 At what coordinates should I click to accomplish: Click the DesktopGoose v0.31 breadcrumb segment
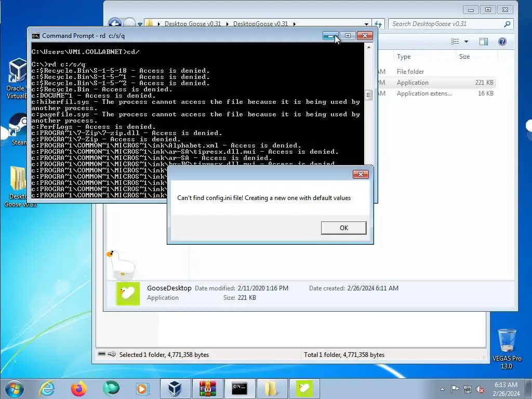point(260,24)
